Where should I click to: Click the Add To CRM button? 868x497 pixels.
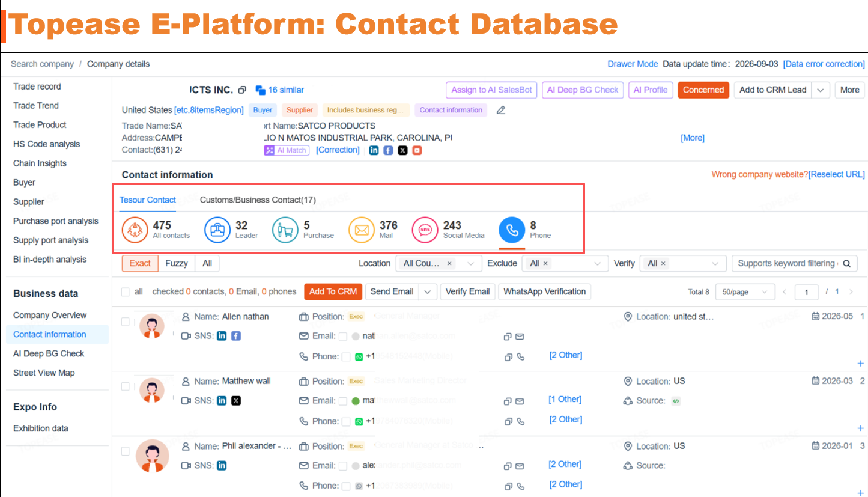(x=333, y=292)
